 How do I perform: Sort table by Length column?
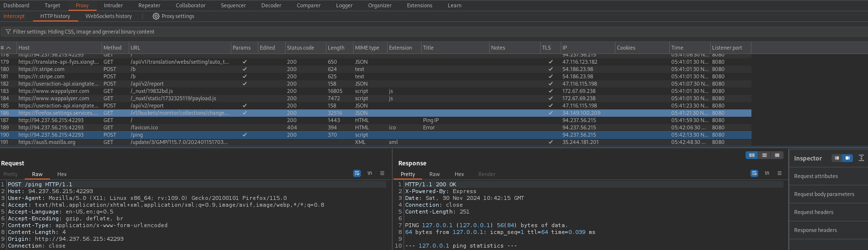point(339,48)
